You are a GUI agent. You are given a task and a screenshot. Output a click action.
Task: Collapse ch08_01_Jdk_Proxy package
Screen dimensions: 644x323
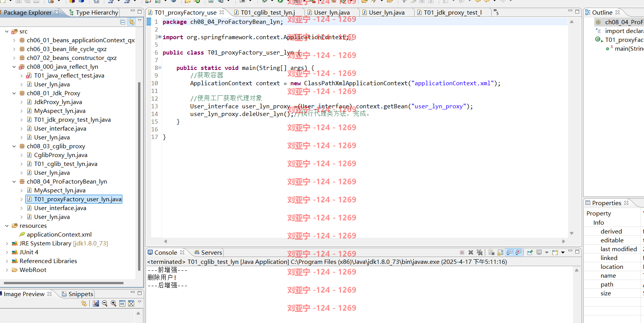click(14, 93)
